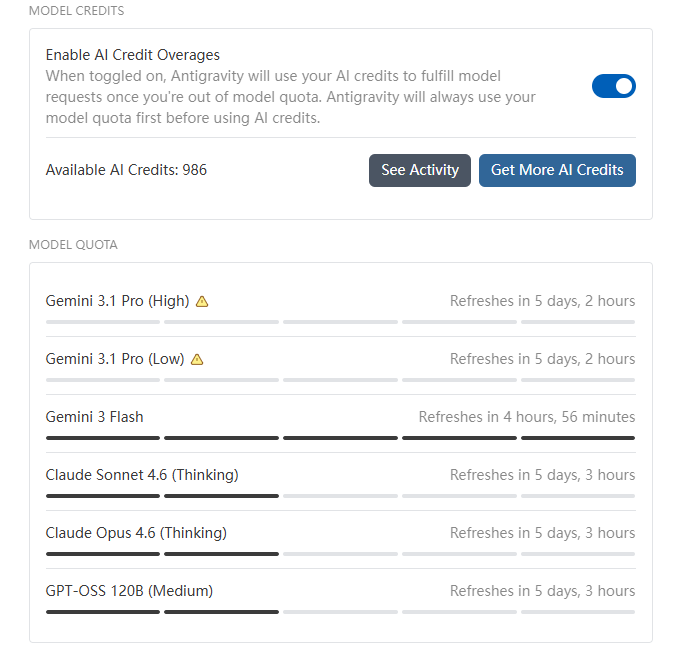Click the Gemini 3.1 Pro (Low) empty quota bar
The width and height of the screenshot is (685, 650).
[340, 380]
